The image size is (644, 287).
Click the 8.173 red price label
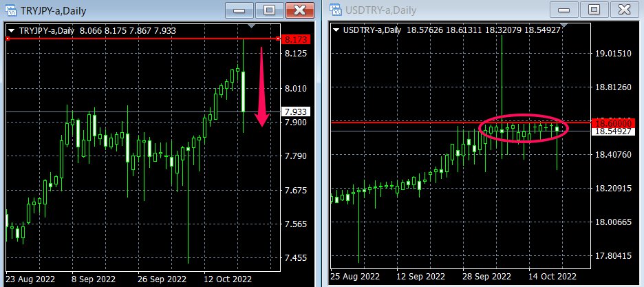(x=296, y=39)
